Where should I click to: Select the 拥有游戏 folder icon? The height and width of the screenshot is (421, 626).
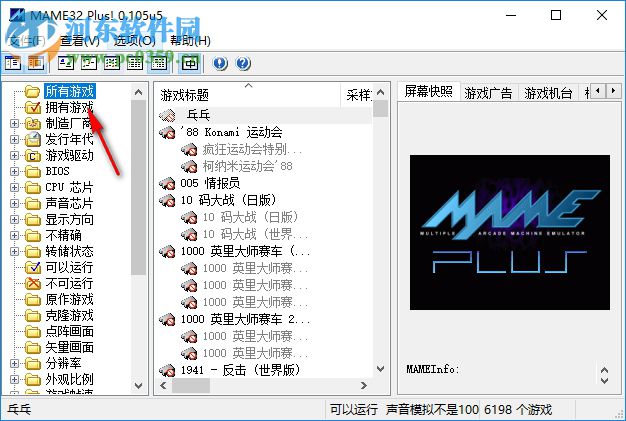point(33,107)
